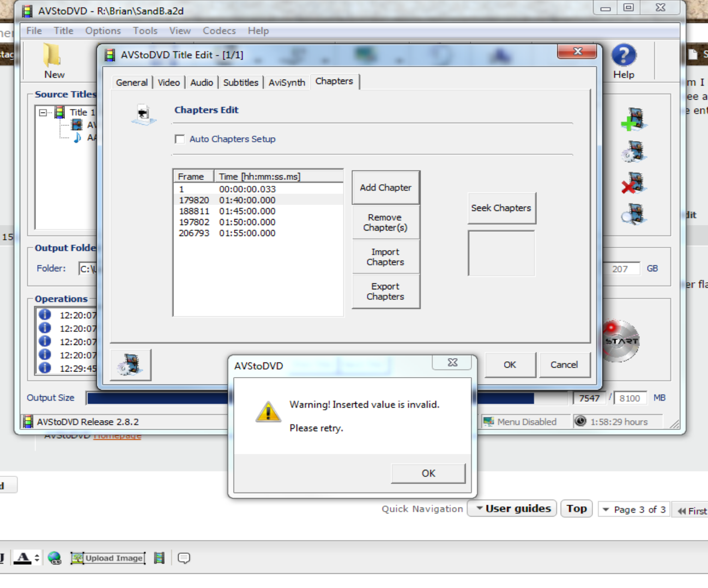Open the File menu
Viewport: 708px width, 588px height.
34,31
